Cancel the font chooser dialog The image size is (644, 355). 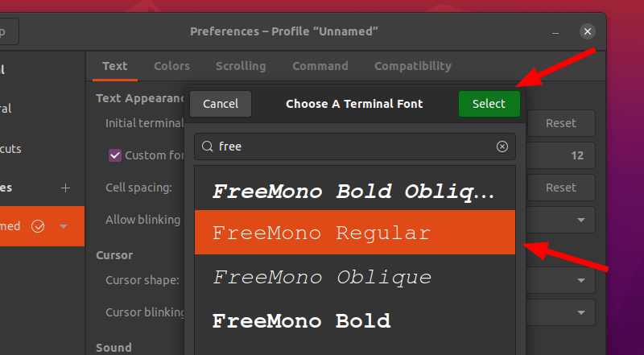[221, 104]
